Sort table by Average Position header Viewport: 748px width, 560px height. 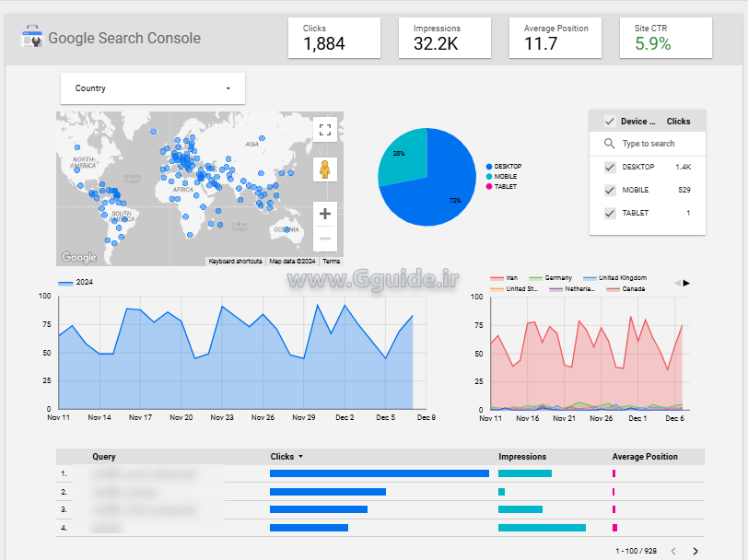(645, 457)
